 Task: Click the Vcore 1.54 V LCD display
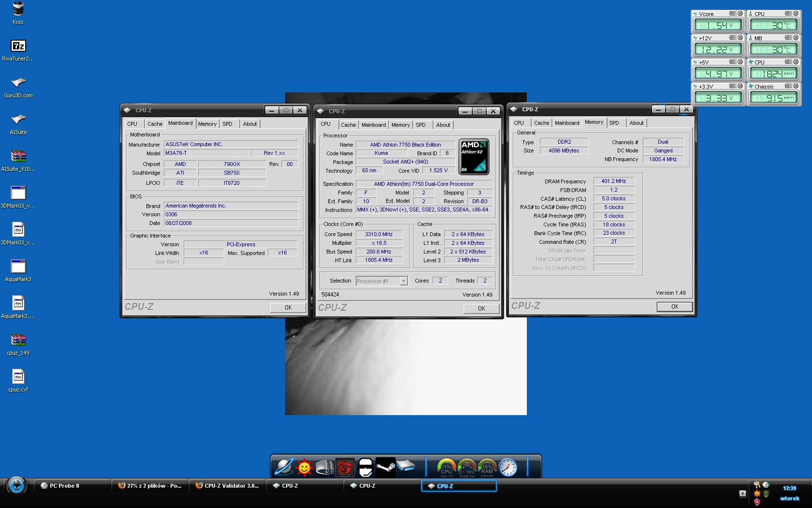click(x=718, y=25)
